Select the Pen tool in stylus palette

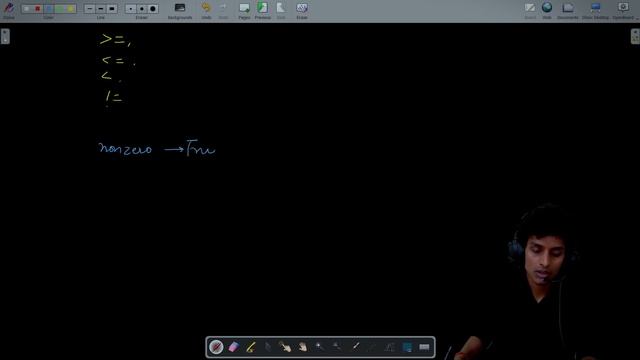pyautogui.click(x=216, y=347)
